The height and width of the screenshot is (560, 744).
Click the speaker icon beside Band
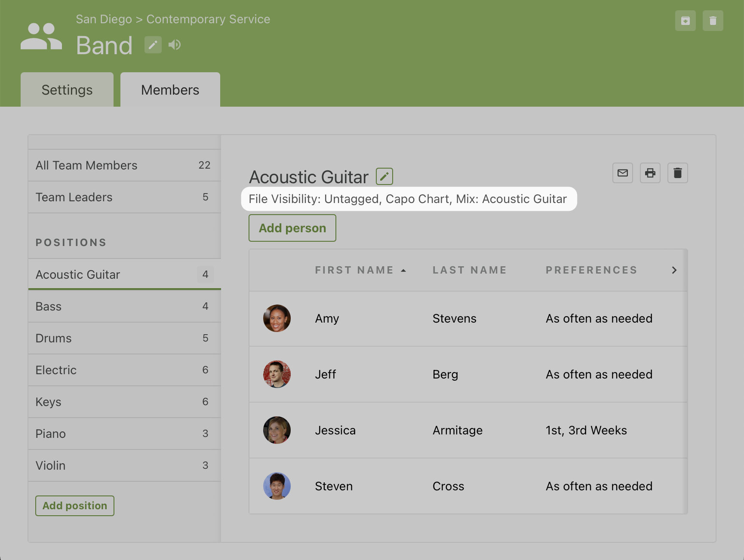[175, 45]
